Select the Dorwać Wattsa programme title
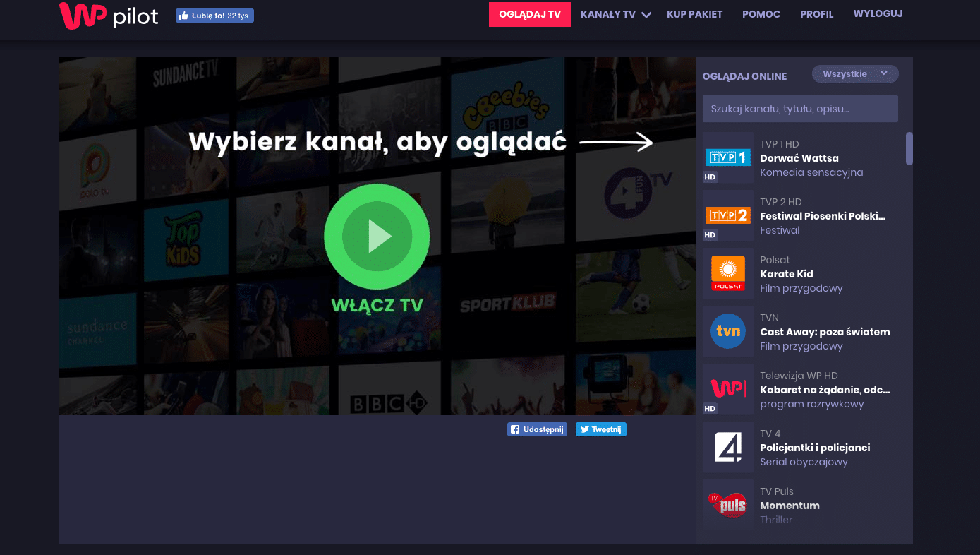Image resolution: width=980 pixels, height=555 pixels. 799,158
